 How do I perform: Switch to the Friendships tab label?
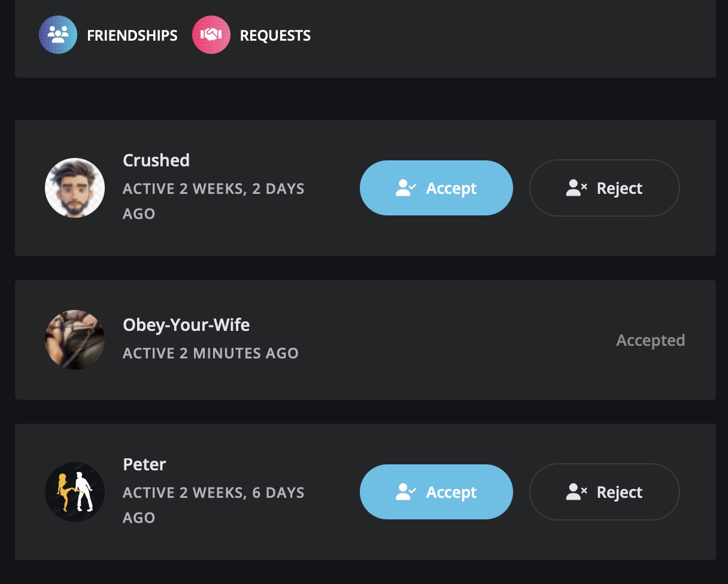(132, 35)
